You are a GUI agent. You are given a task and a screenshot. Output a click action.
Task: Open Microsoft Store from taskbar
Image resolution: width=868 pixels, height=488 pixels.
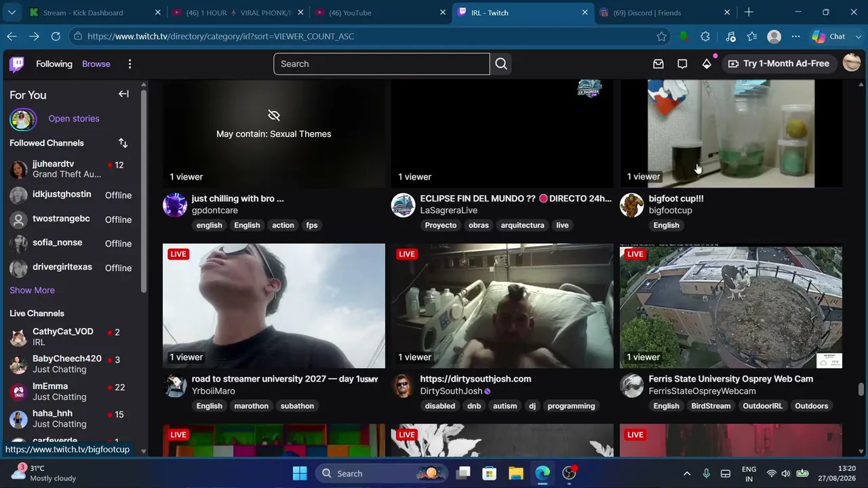point(489,473)
